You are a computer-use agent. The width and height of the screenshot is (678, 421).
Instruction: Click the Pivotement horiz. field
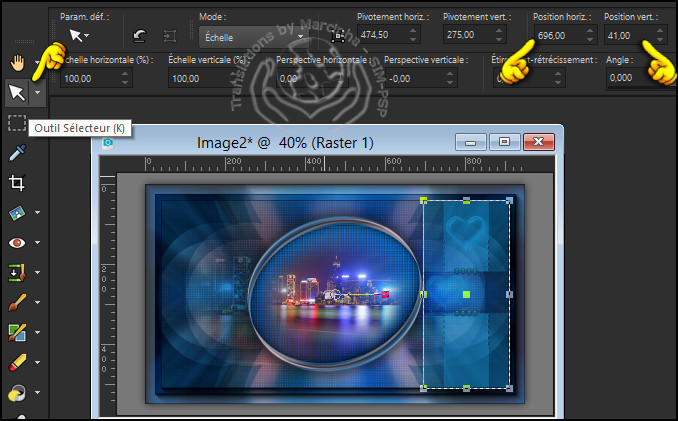pyautogui.click(x=385, y=36)
